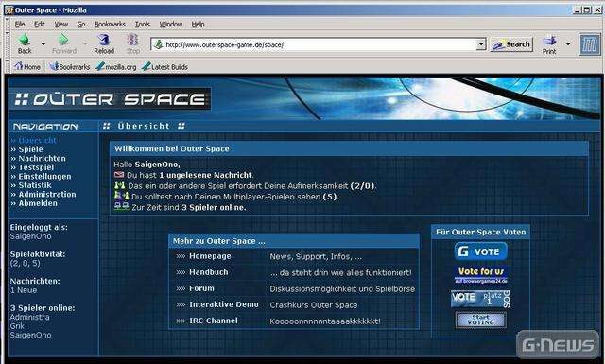Click the envelope icon for unread message

119,175
